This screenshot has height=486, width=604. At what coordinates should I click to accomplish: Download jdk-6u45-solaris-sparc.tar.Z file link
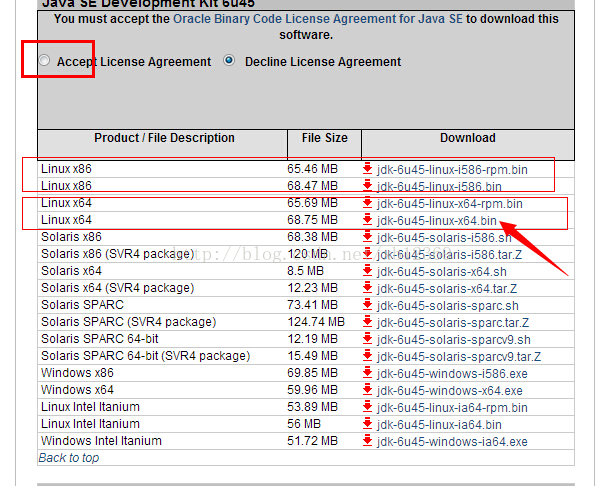point(453,323)
